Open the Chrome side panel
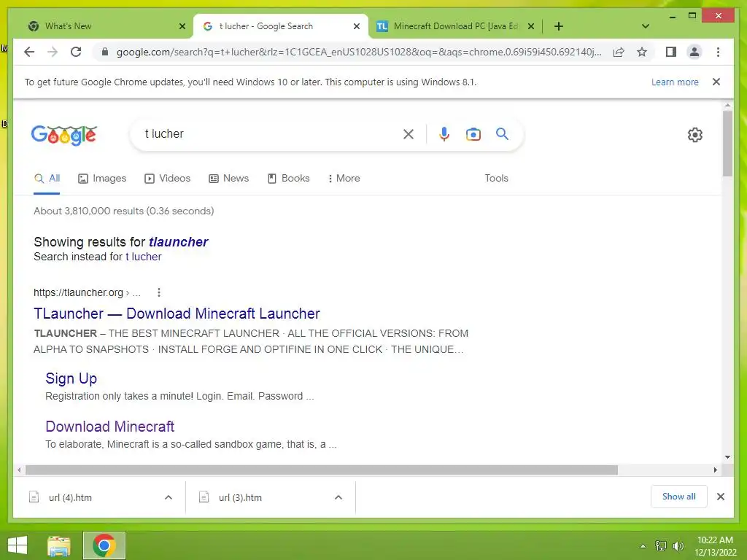 click(671, 52)
